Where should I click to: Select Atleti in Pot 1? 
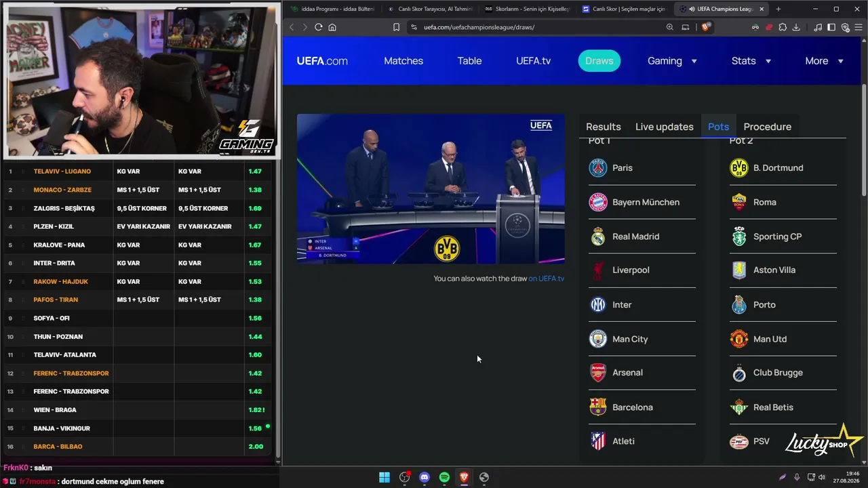642,441
